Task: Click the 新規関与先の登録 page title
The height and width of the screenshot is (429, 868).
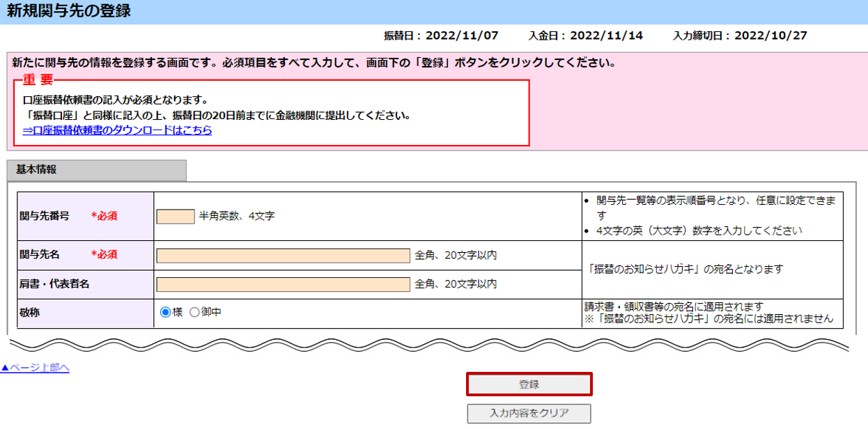Action: [x=68, y=12]
